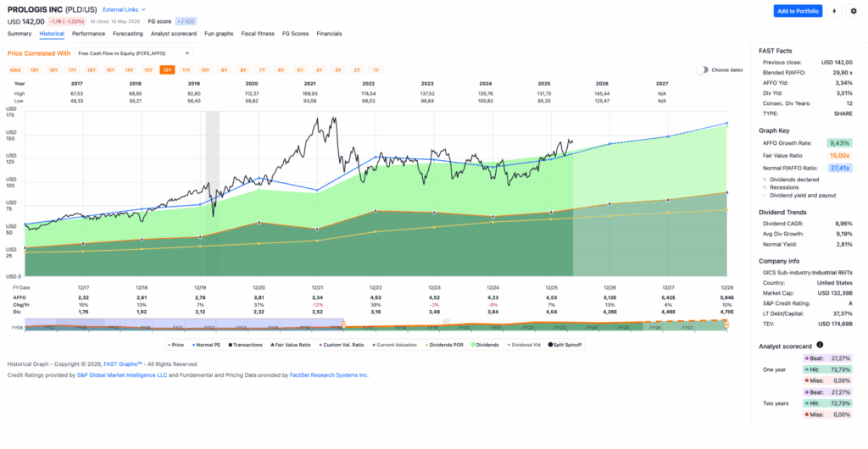Select the 1Y time range
The image size is (868, 449).
pos(376,70)
